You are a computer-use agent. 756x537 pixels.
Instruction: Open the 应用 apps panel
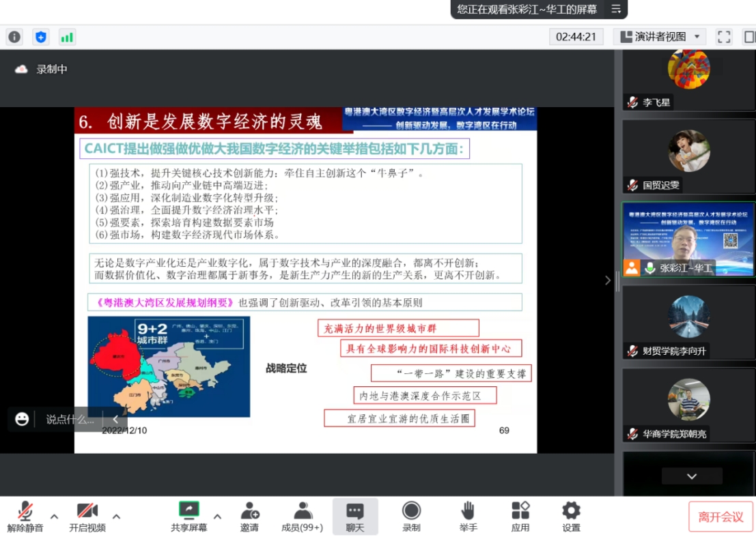[x=520, y=517]
